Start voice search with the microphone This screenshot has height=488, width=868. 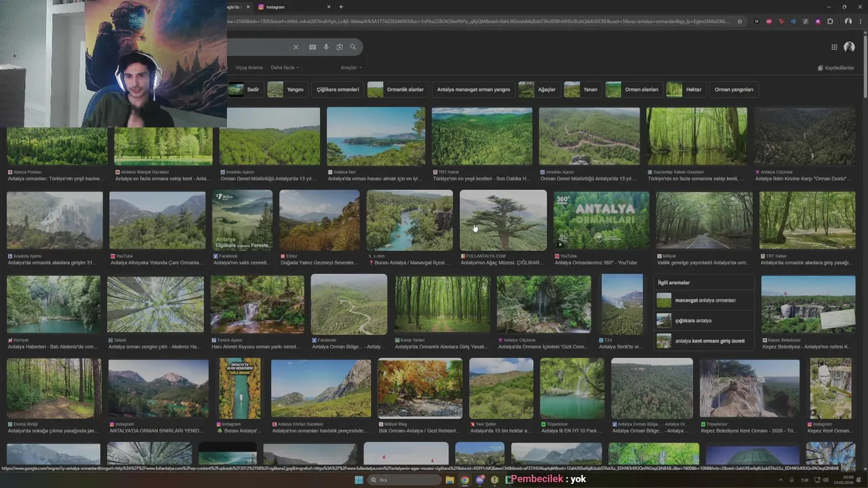326,47
